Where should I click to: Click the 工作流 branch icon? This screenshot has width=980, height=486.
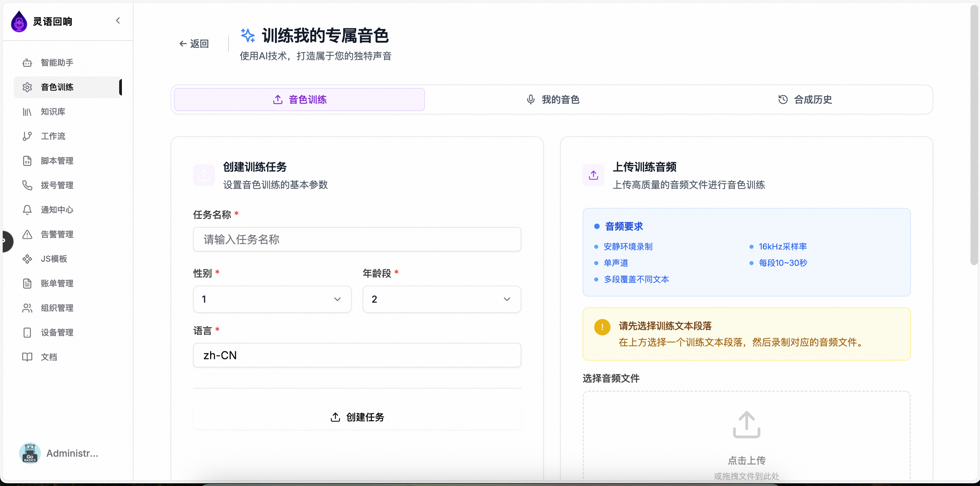click(27, 136)
